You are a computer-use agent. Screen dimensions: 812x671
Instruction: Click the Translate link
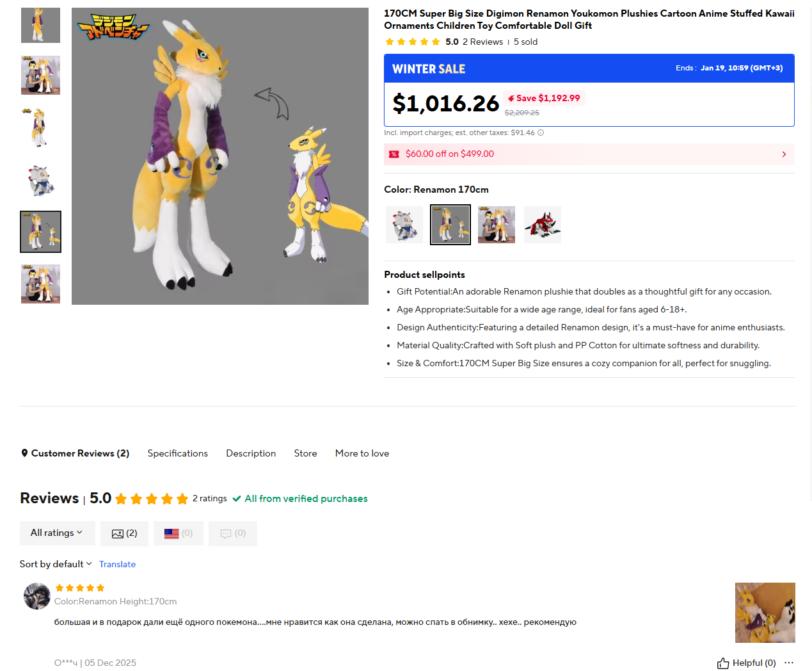click(x=117, y=564)
